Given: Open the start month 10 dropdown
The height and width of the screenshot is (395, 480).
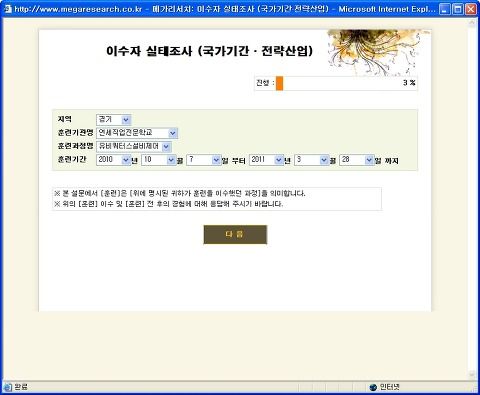Looking at the screenshot, I should 159,160.
